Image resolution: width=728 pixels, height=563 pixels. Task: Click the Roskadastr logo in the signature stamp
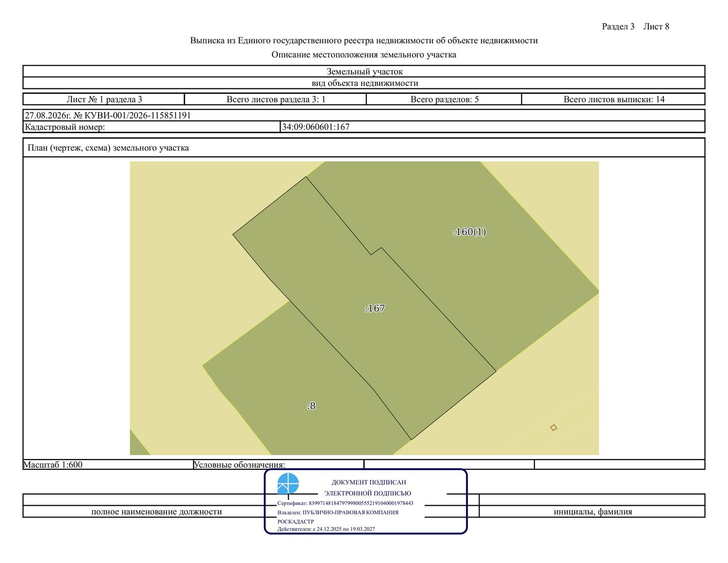pos(288,484)
